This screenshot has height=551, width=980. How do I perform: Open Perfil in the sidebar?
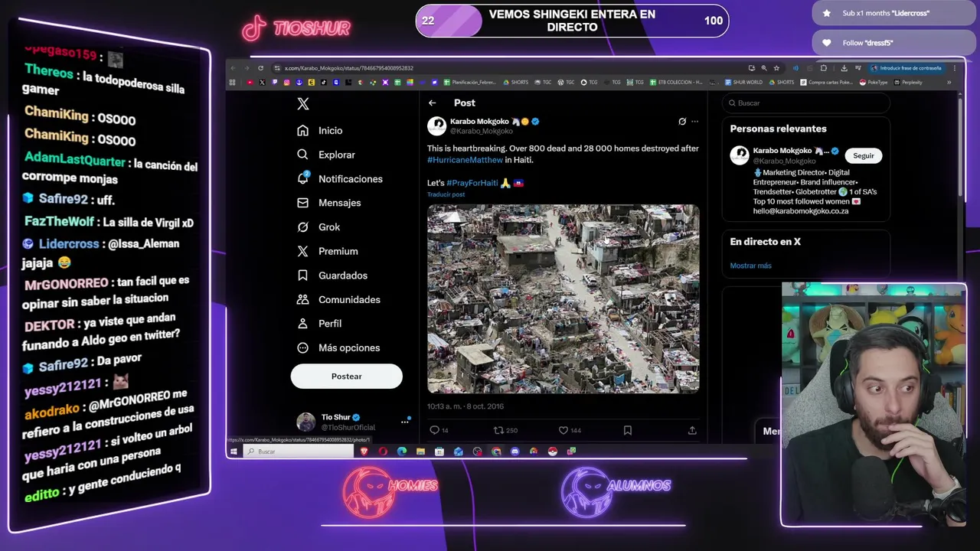click(x=319, y=324)
